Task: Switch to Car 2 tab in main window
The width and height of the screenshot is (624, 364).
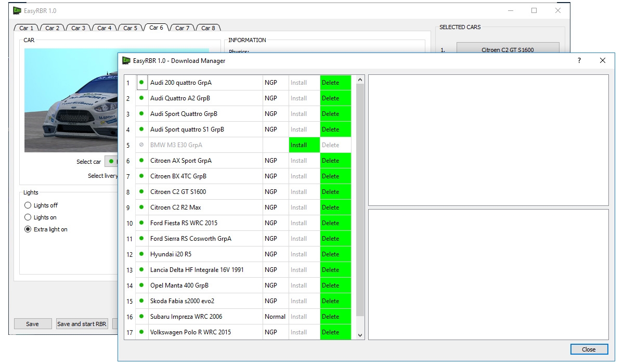Action: 53,28
